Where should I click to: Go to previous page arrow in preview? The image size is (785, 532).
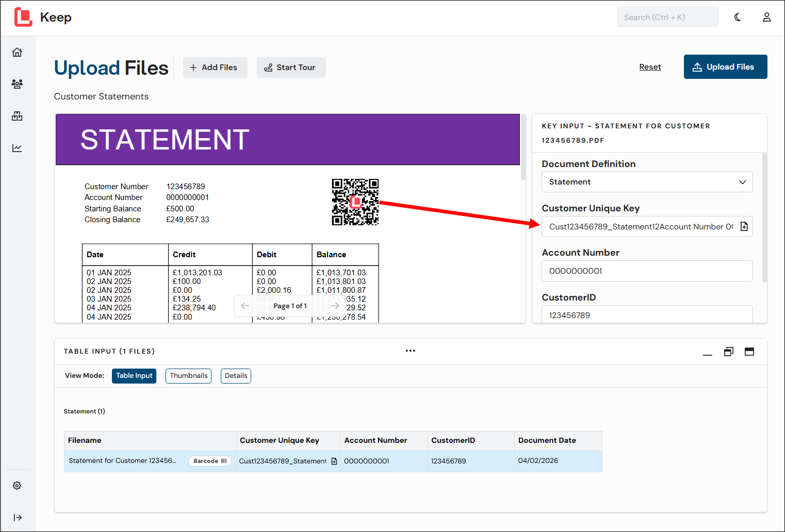245,306
